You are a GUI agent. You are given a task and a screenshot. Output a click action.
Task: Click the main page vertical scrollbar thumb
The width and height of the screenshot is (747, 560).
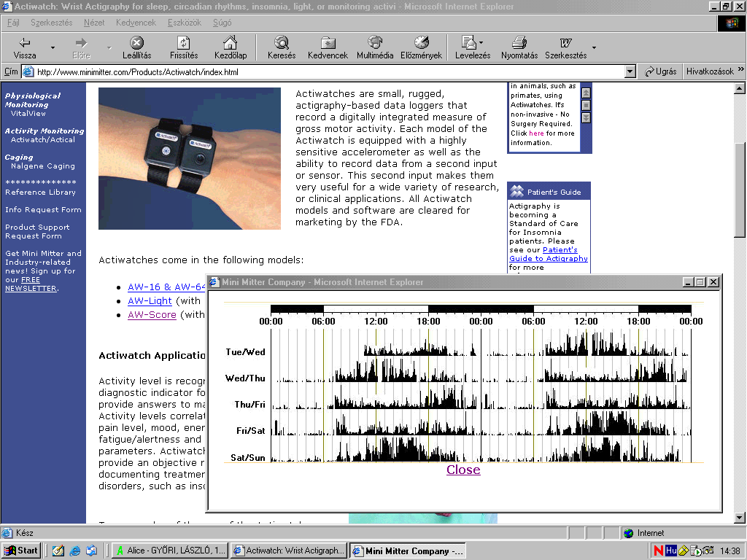(x=740, y=190)
